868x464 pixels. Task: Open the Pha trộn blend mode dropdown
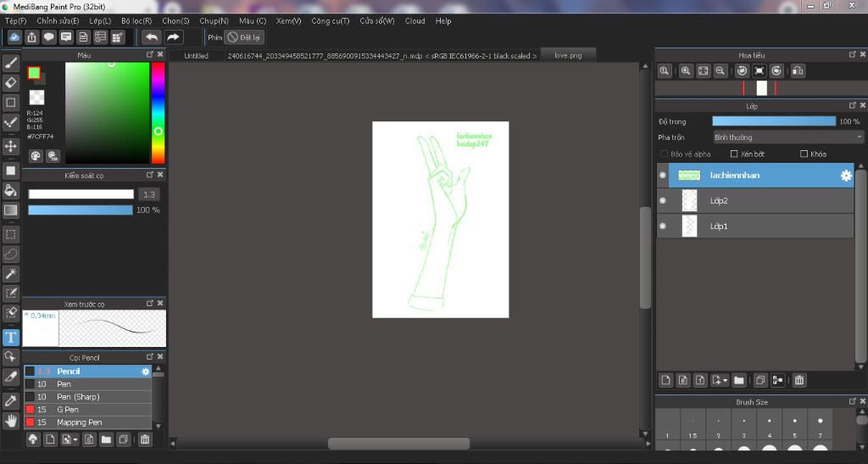[x=788, y=137]
